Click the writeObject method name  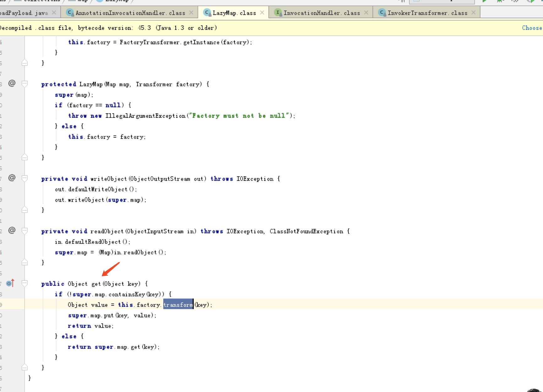point(109,179)
